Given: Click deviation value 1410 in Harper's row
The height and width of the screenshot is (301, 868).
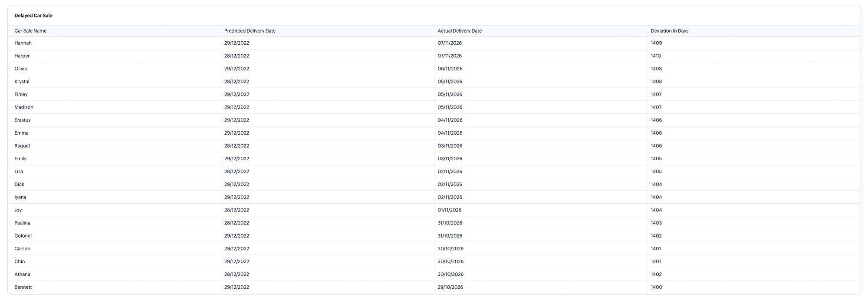Looking at the screenshot, I should coord(656,56).
